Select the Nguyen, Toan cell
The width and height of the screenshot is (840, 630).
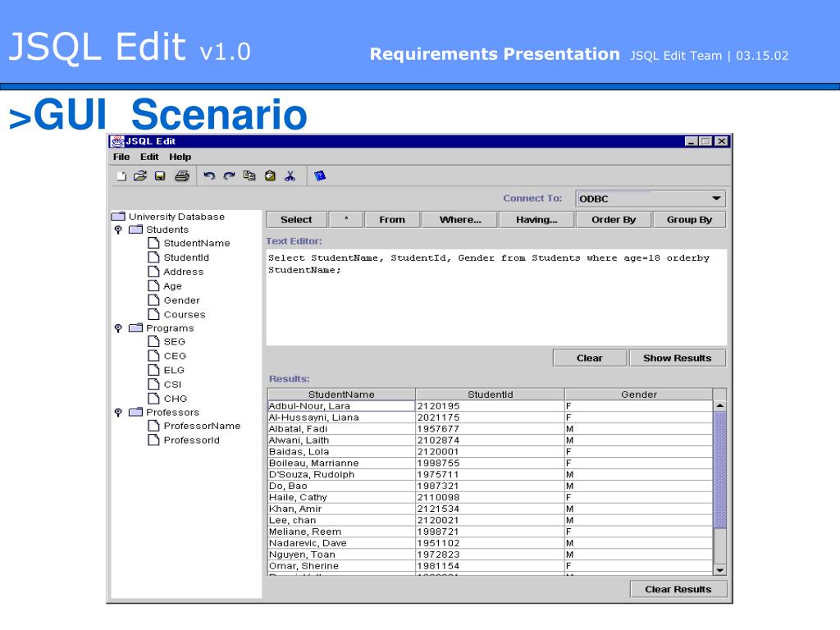(x=341, y=555)
